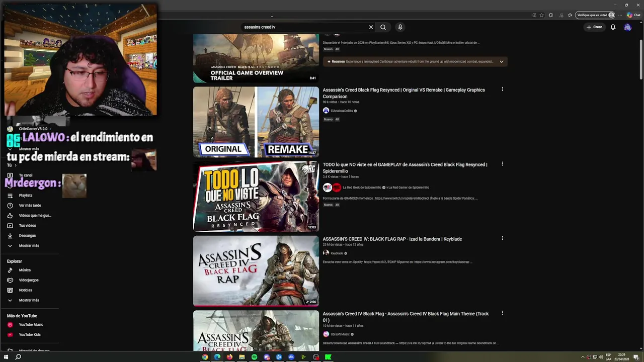Open Spotify from the taskbar
Screen dimensions: 644x362
[x=254, y=357]
